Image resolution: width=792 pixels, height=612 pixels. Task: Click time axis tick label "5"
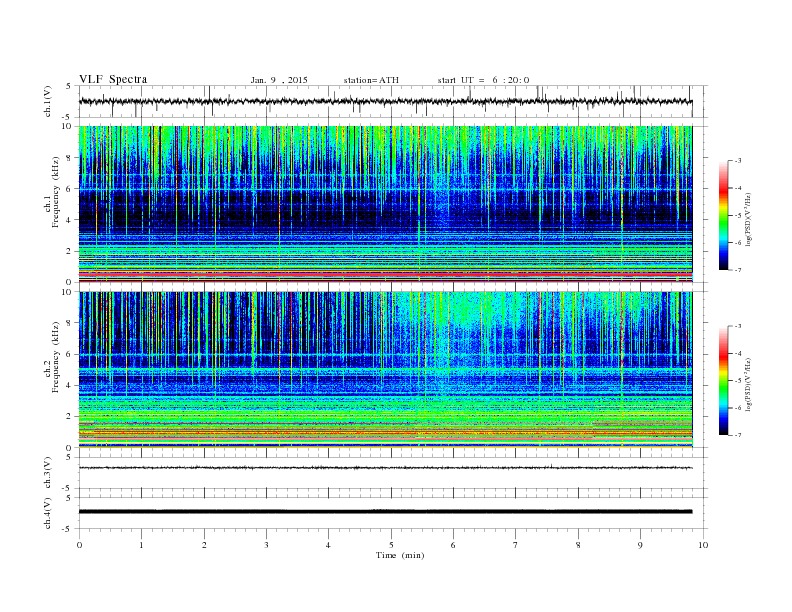391,545
